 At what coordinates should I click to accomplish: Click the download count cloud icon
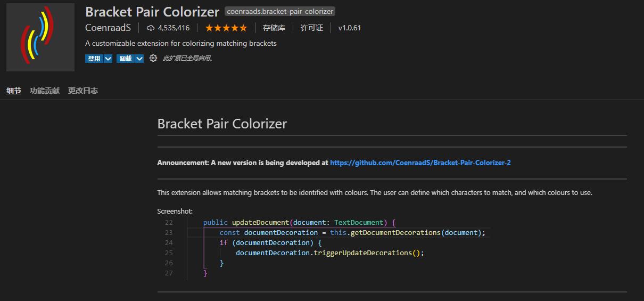151,28
